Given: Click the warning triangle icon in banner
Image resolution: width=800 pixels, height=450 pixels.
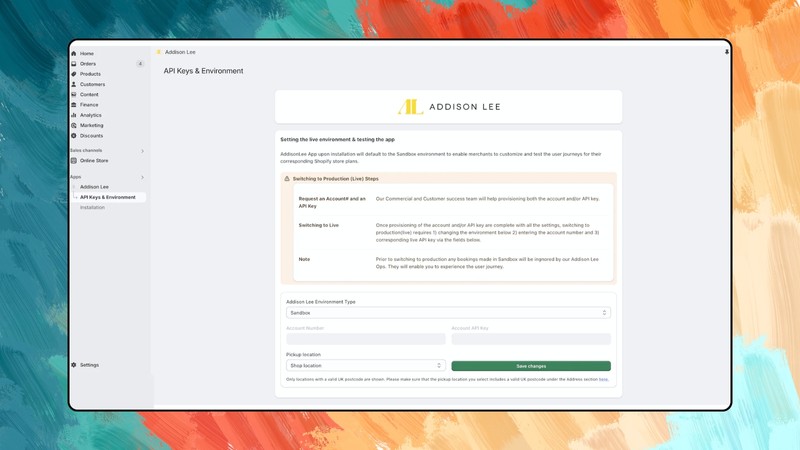Looking at the screenshot, I should tap(287, 179).
